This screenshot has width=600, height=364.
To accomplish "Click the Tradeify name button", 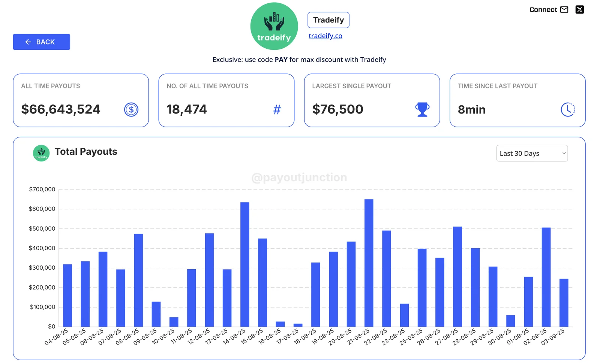I will (328, 20).
